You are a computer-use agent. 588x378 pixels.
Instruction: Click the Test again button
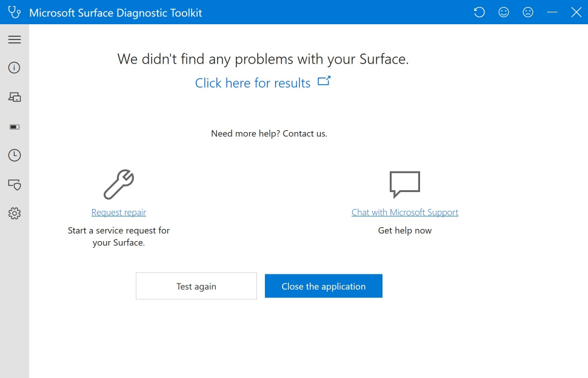(x=196, y=286)
